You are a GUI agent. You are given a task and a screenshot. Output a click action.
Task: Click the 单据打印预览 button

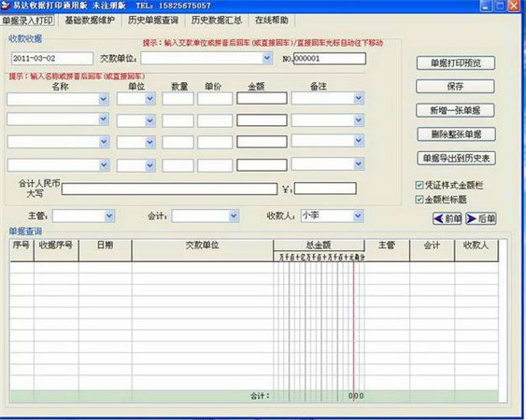(x=456, y=63)
